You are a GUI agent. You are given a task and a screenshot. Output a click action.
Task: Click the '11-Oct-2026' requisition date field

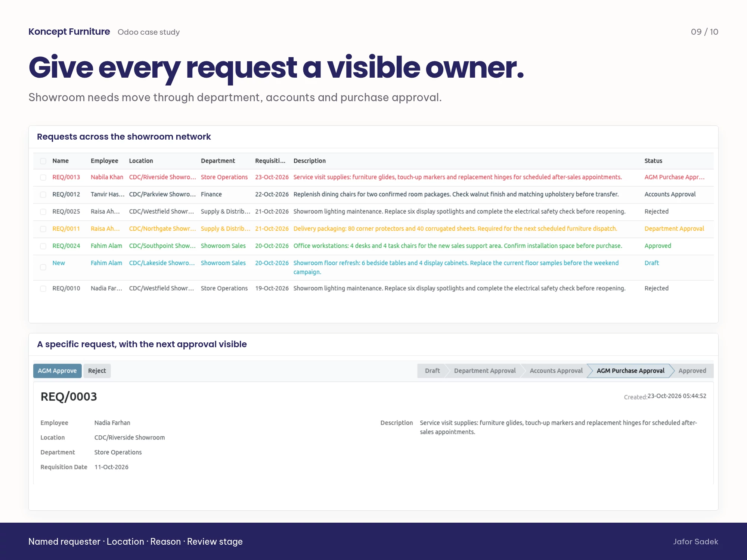(111, 467)
